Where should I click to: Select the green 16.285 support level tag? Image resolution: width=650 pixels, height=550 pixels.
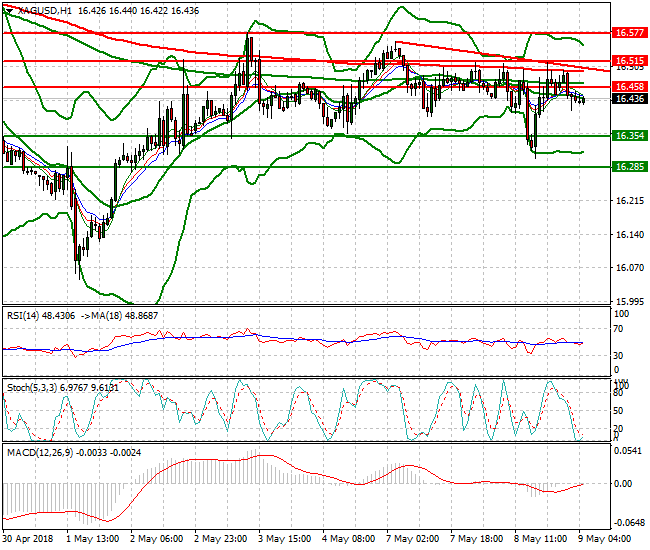pyautogui.click(x=628, y=167)
